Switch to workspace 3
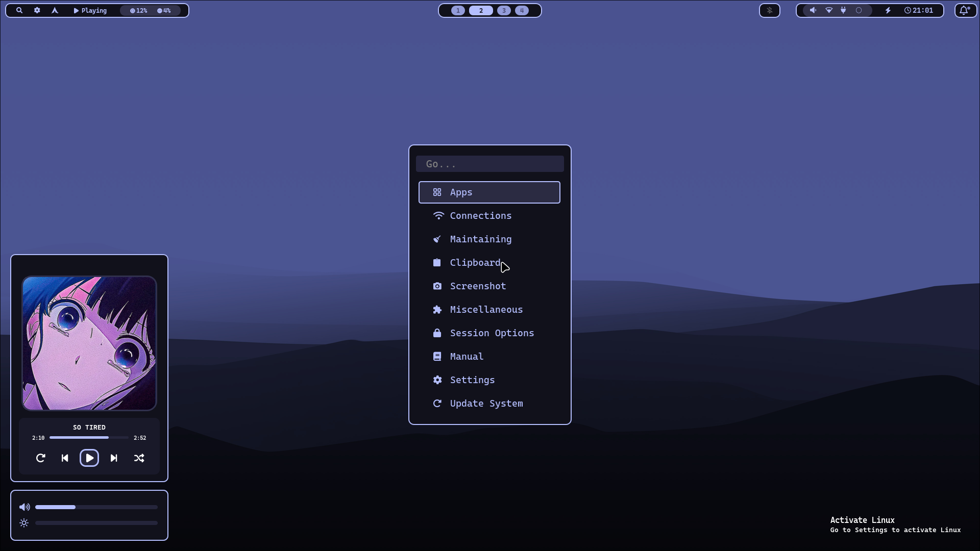This screenshot has height=551, width=980. point(504,10)
